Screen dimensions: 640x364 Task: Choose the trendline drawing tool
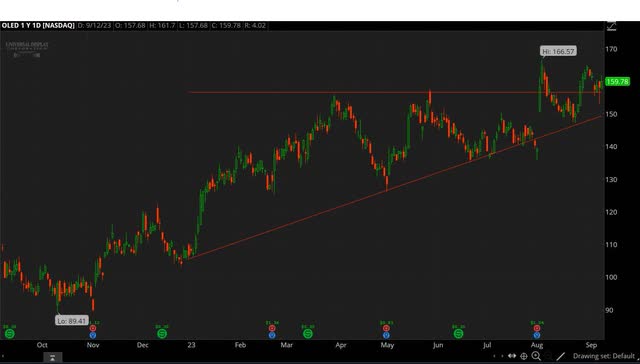561,357
